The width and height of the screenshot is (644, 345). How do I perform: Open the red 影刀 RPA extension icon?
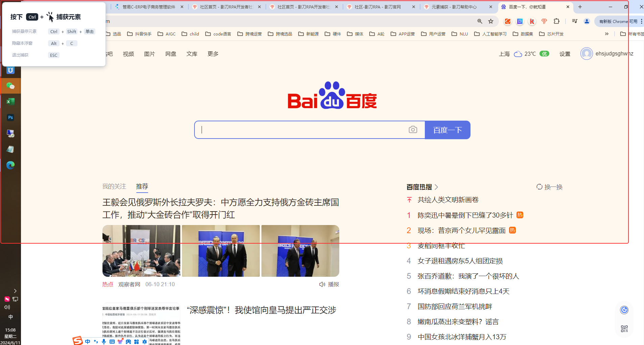[x=544, y=21]
